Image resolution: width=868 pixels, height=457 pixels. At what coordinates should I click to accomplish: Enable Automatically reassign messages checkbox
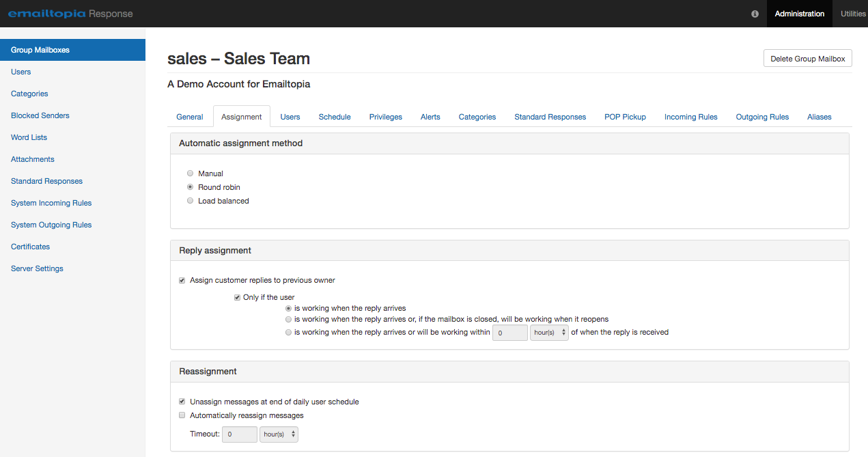click(x=182, y=415)
